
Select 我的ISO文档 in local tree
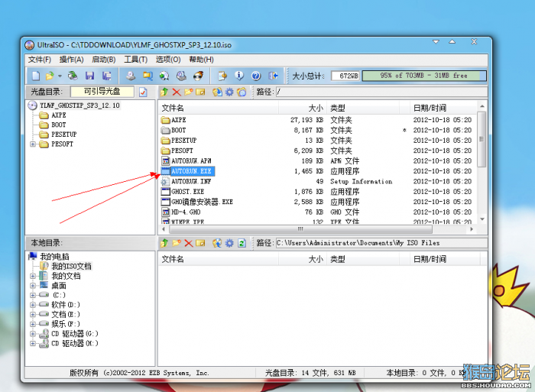click(71, 266)
